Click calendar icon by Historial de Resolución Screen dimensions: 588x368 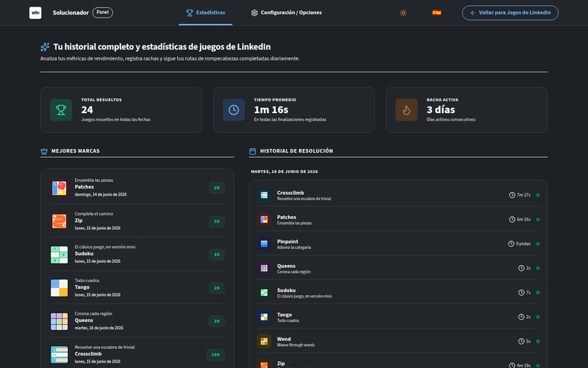[252, 151]
